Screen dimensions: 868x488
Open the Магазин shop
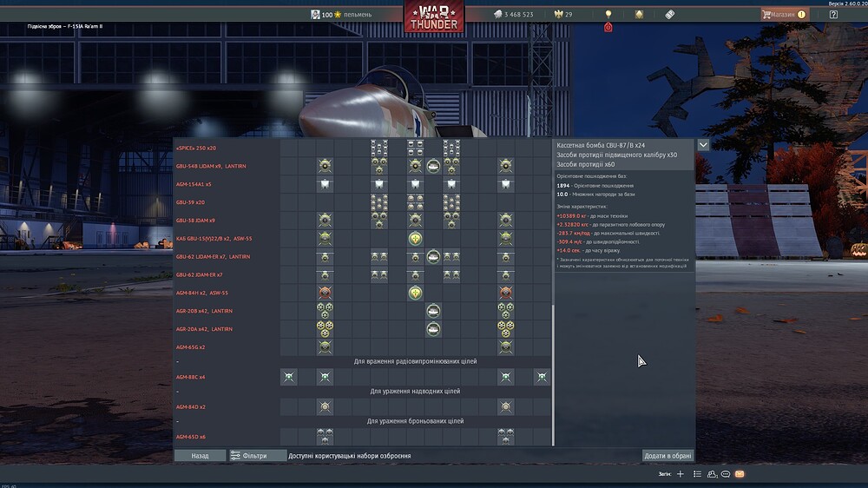pyautogui.click(x=785, y=15)
